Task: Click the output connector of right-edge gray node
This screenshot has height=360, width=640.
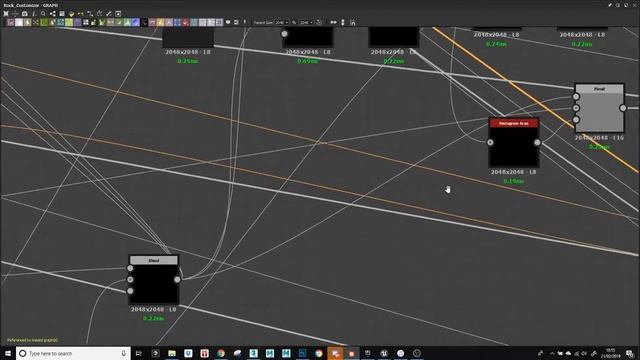Action: tap(623, 108)
